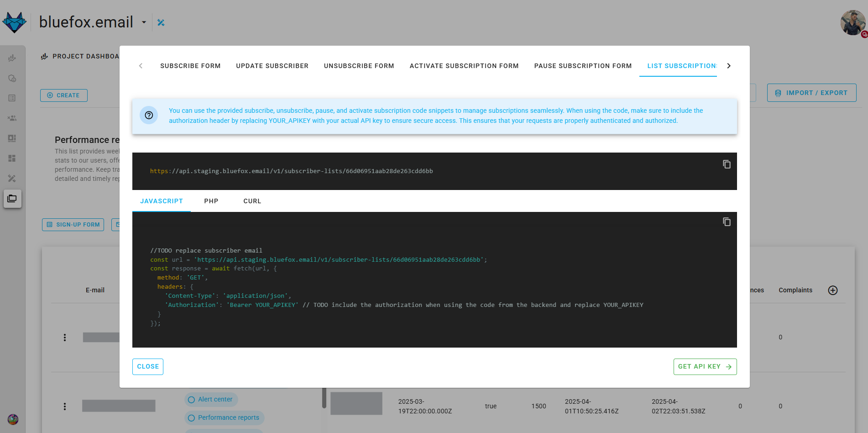Viewport: 868px width, 433px height.
Task: Click the Project Dashboard breadcrumb
Action: pos(80,56)
